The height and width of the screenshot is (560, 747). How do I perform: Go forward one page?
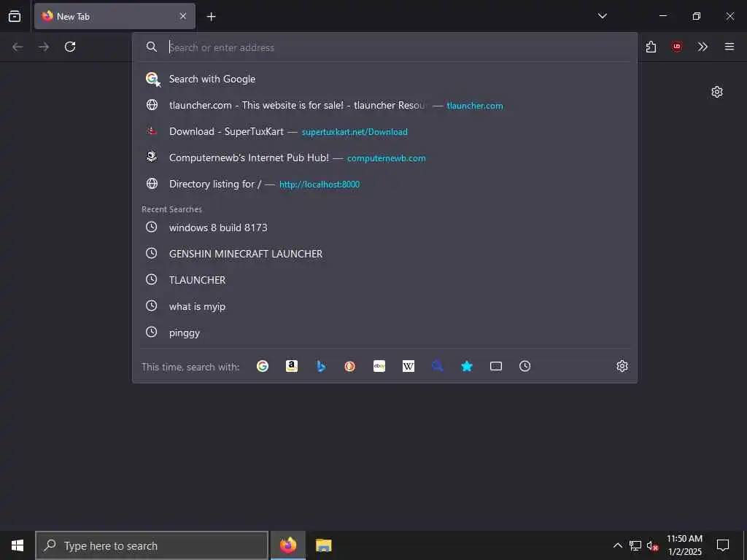[x=44, y=47]
